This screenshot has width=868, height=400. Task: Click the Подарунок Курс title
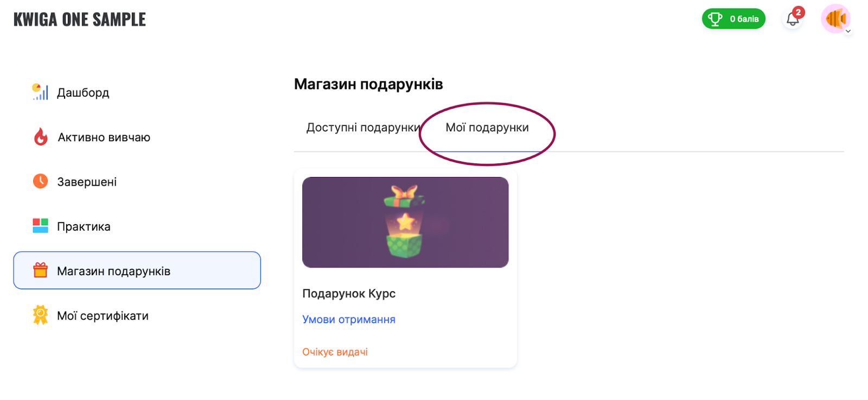[349, 294]
